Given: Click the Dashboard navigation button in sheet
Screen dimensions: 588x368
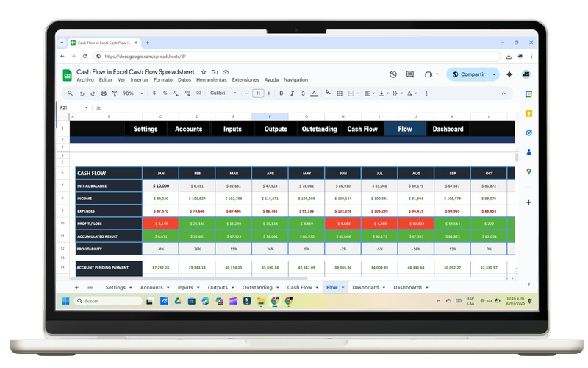Looking at the screenshot, I should (x=448, y=129).
